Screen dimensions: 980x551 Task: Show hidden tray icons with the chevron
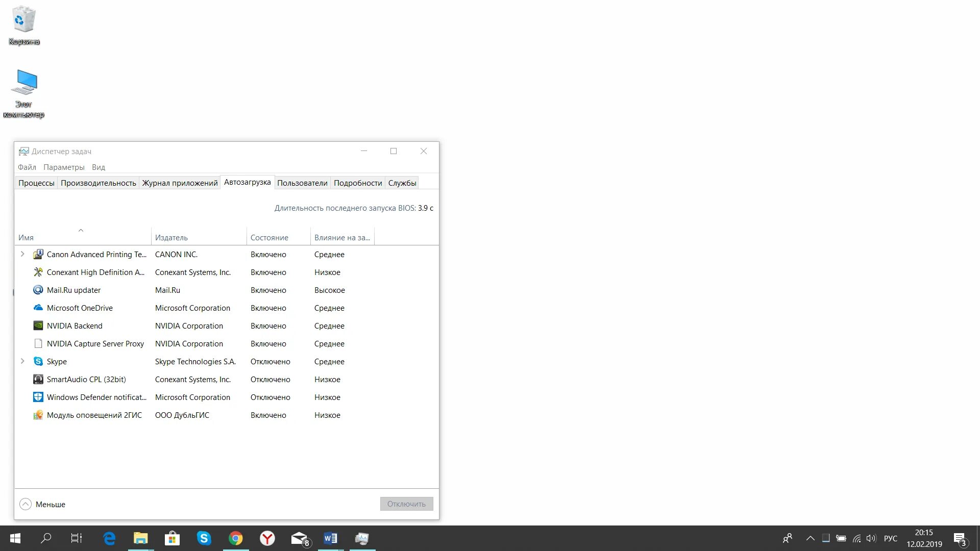click(x=810, y=538)
